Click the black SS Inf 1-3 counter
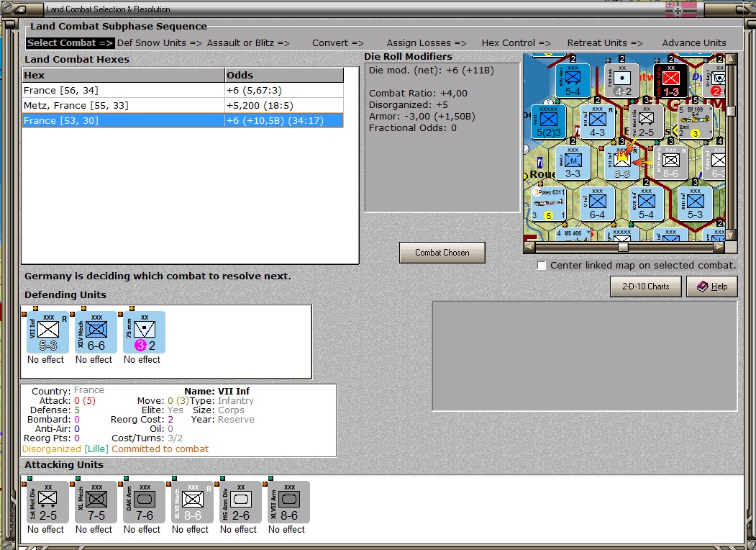756x550 pixels. (670, 81)
